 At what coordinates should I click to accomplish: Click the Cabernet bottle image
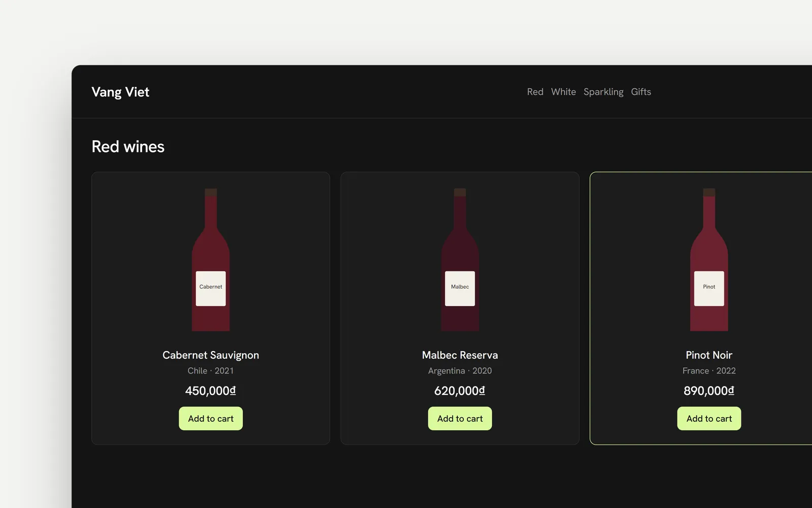pyautogui.click(x=211, y=260)
